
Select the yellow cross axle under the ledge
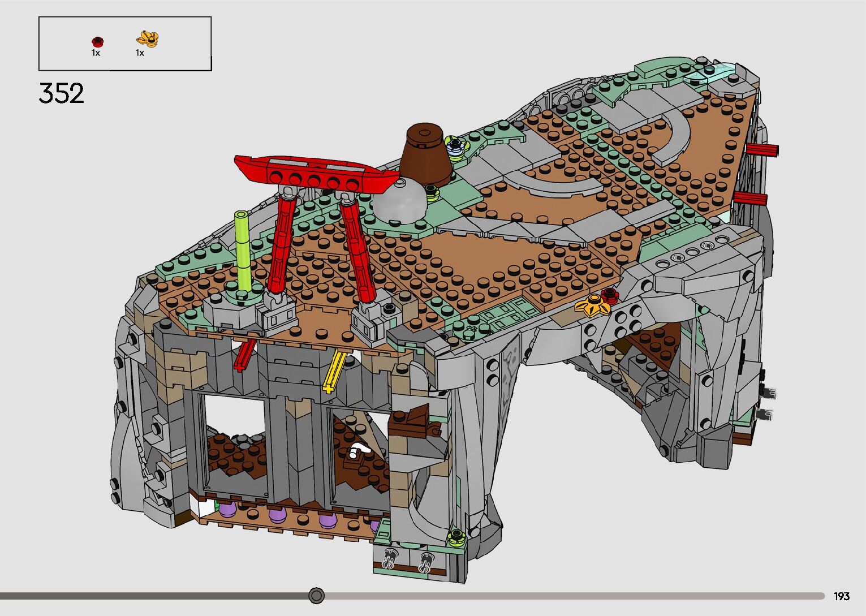334,372
